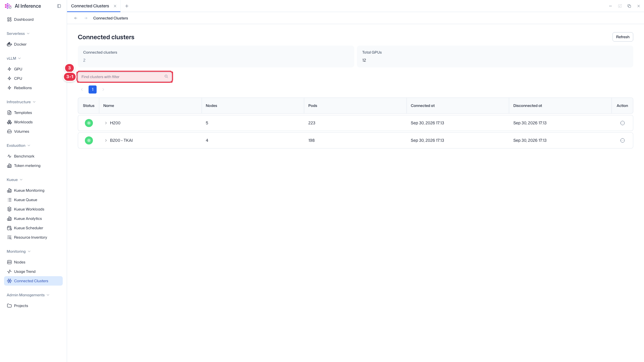Image resolution: width=644 pixels, height=362 pixels.
Task: Open a new tab with plus icon
Action: click(x=127, y=6)
